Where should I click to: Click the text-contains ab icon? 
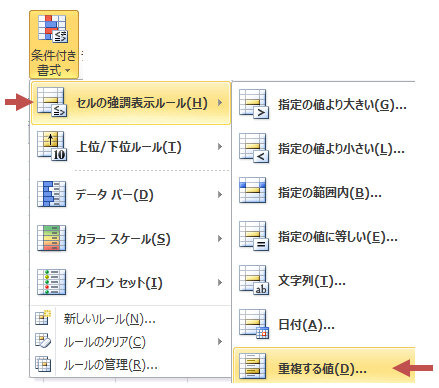click(x=254, y=280)
